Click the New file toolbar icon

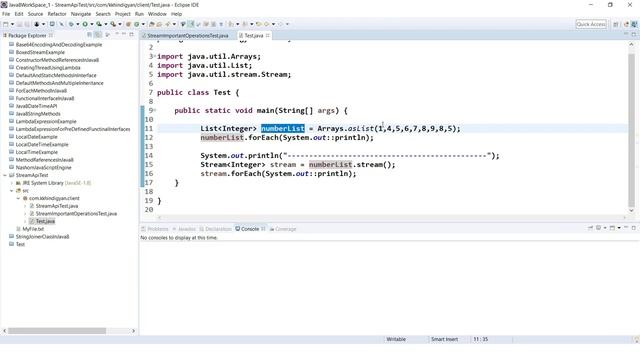coord(6,24)
